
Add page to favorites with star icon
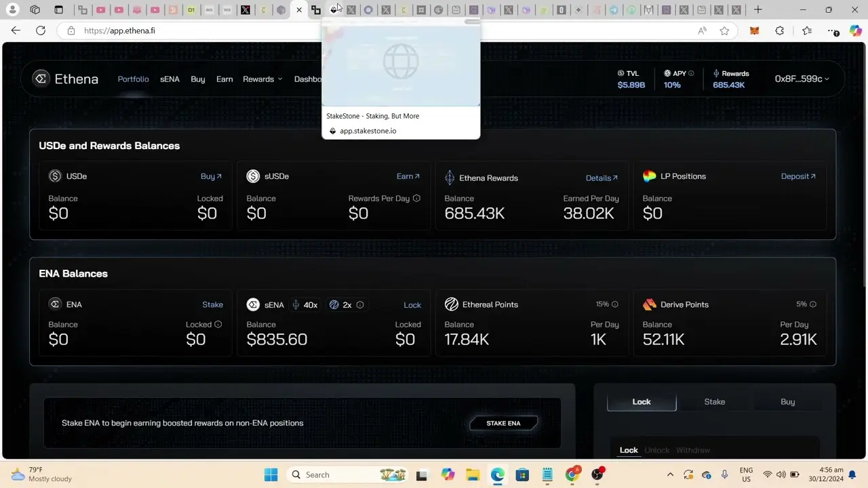(x=724, y=30)
